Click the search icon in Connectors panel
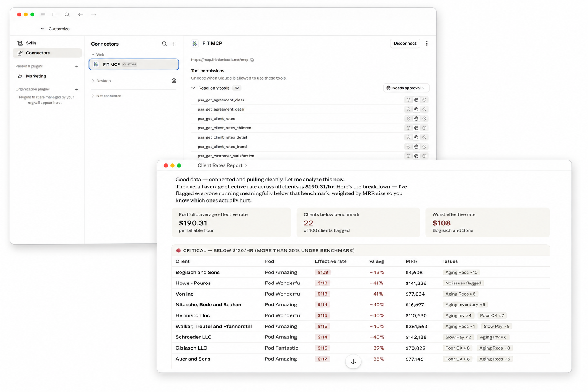 [x=164, y=44]
